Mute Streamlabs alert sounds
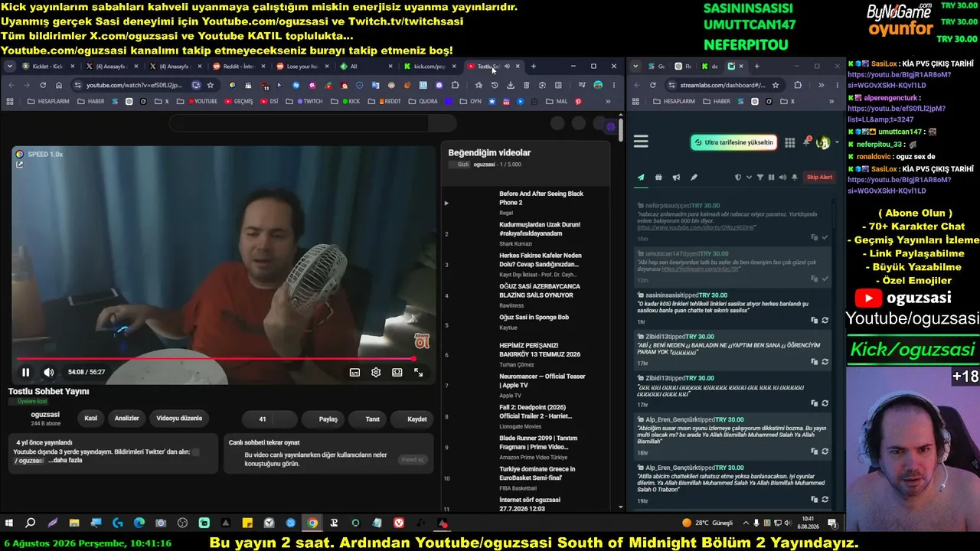The width and height of the screenshot is (980, 551). pos(782,178)
